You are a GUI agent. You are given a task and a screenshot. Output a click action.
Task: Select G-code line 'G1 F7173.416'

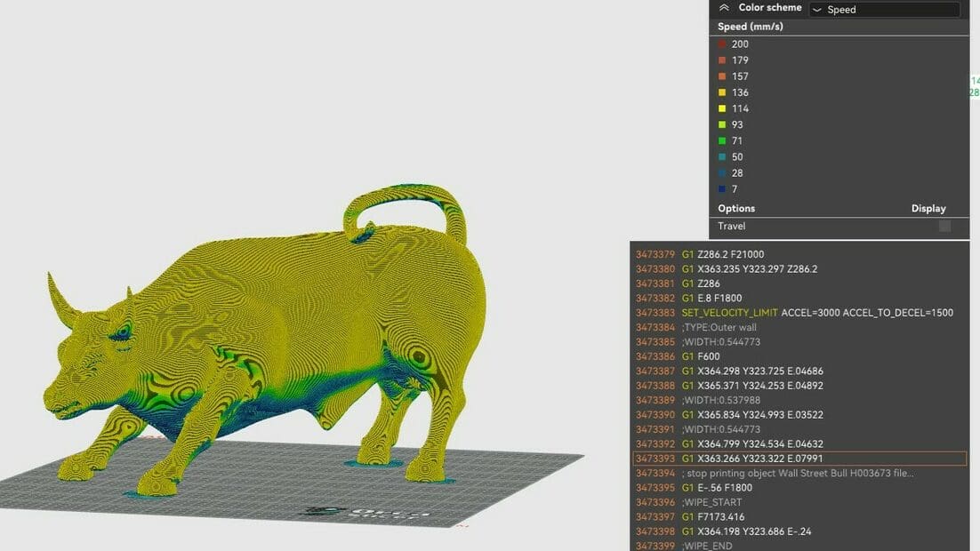coord(800,516)
